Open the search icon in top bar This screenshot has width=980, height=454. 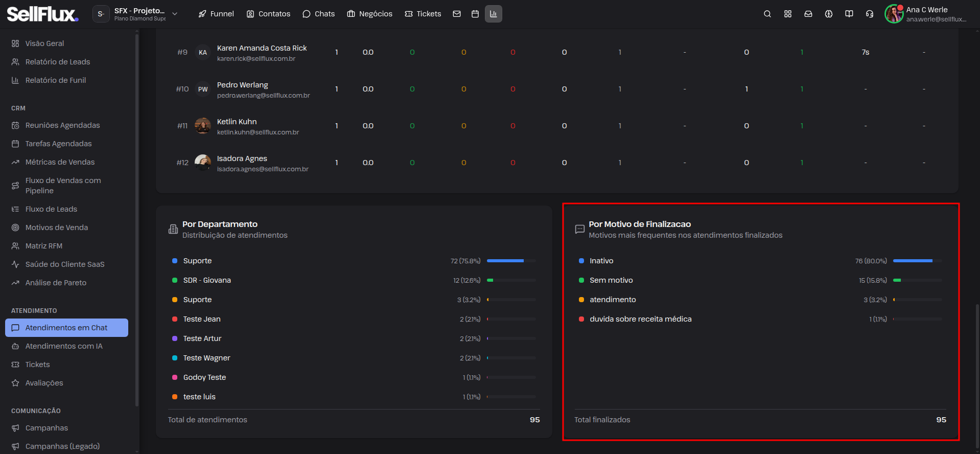pos(767,14)
